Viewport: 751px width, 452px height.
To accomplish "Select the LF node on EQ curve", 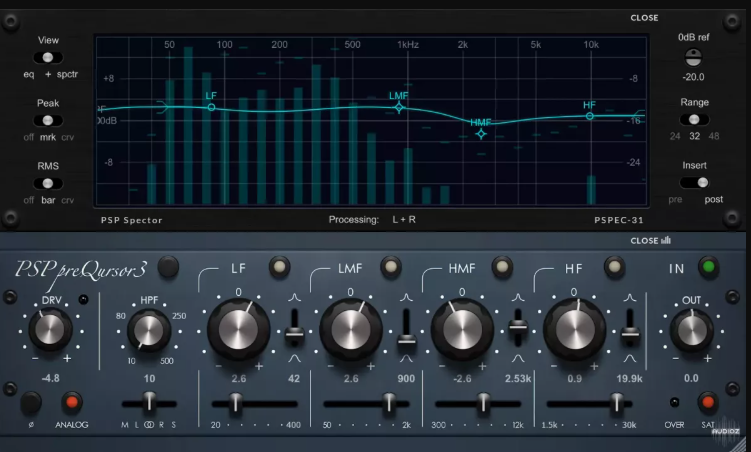I will coord(211,107).
